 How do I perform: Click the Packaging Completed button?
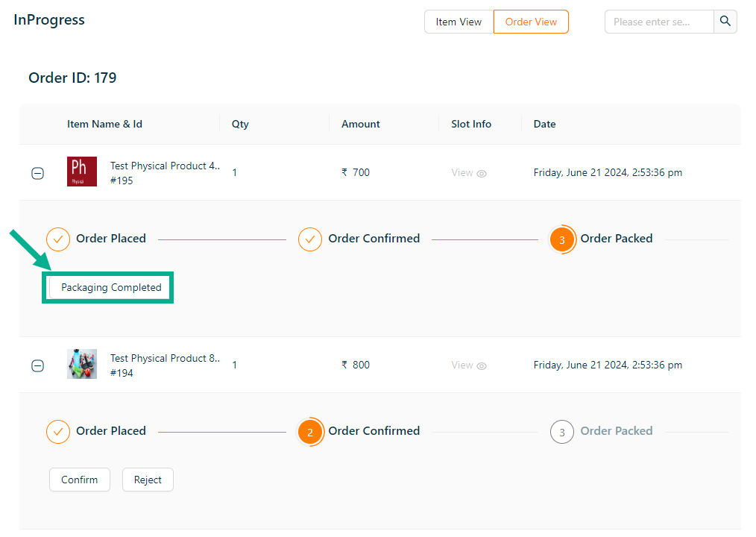coord(111,287)
